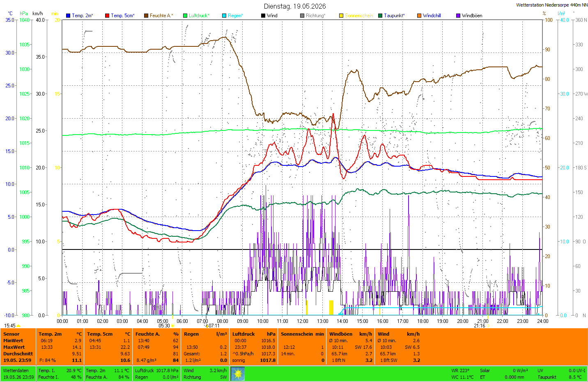Click the 'Solar' label in green bar
This screenshot has width=588, height=382.
coord(485,371)
